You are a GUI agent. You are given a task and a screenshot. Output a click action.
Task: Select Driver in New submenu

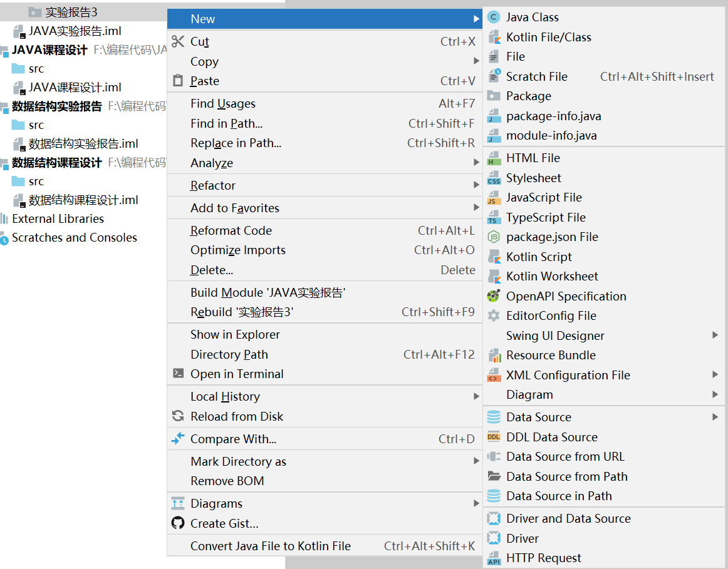[x=604, y=538]
